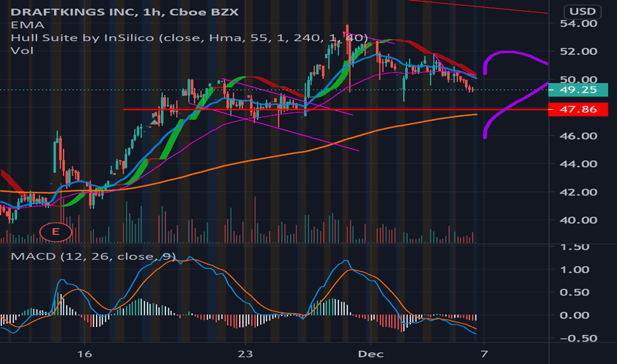Click the 54.00 price axis value

(x=578, y=23)
